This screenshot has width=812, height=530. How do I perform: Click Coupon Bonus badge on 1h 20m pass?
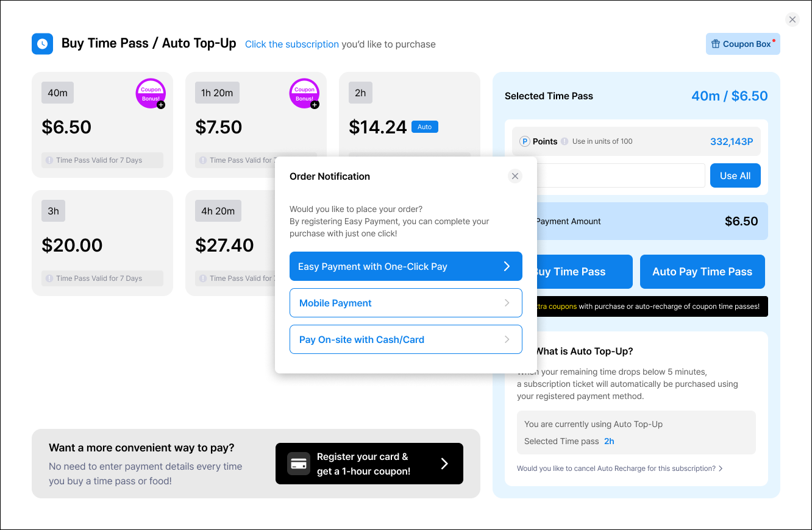pos(304,94)
